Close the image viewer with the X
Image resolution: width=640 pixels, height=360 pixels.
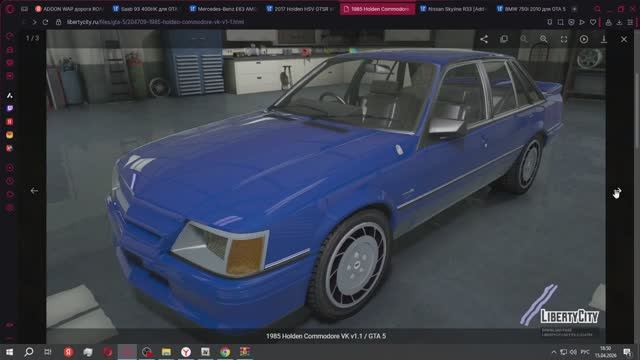coord(624,39)
